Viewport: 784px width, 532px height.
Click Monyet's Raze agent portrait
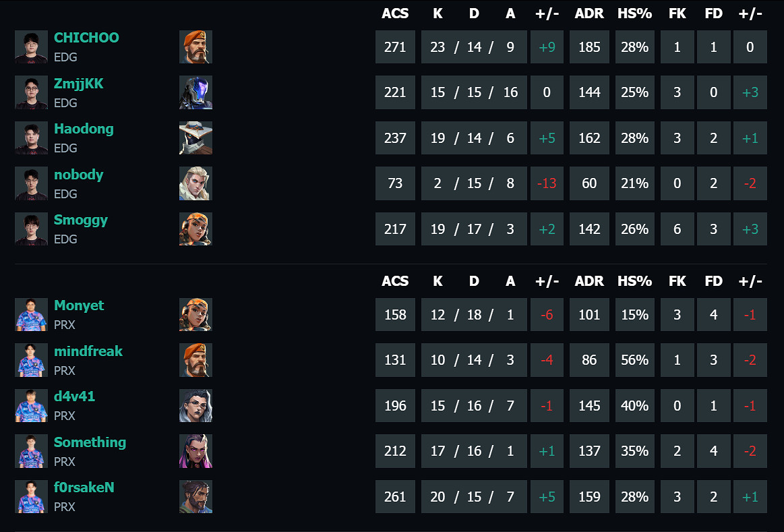coord(195,314)
